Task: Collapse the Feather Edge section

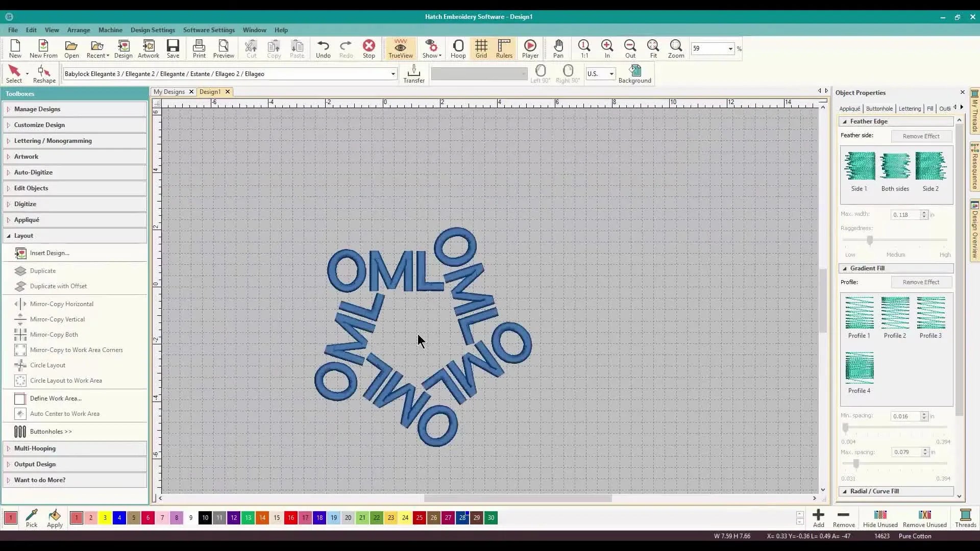Action: [x=845, y=121]
